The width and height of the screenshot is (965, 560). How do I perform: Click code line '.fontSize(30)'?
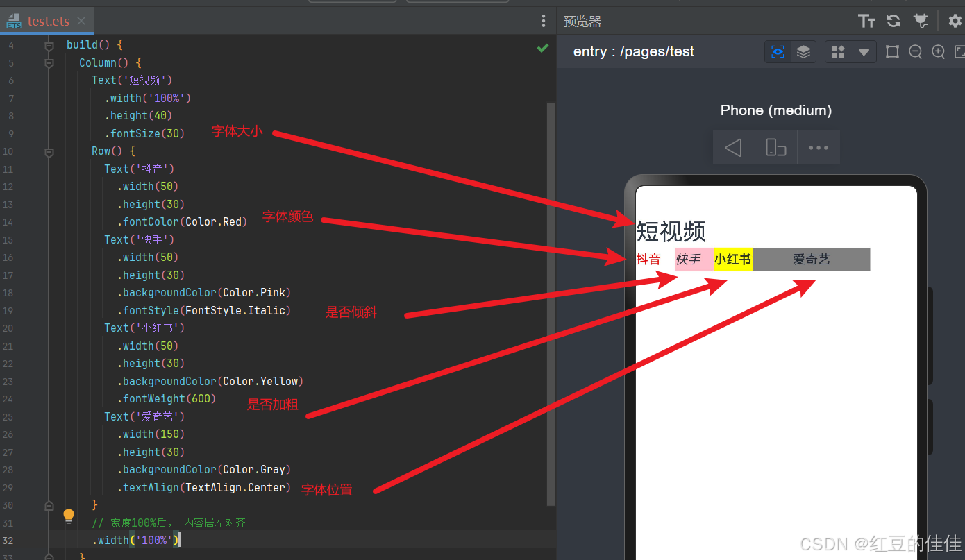[x=144, y=134]
